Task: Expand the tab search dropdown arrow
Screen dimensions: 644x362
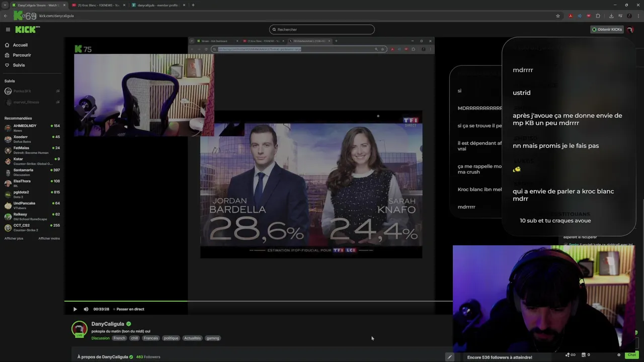Action: 5,5
